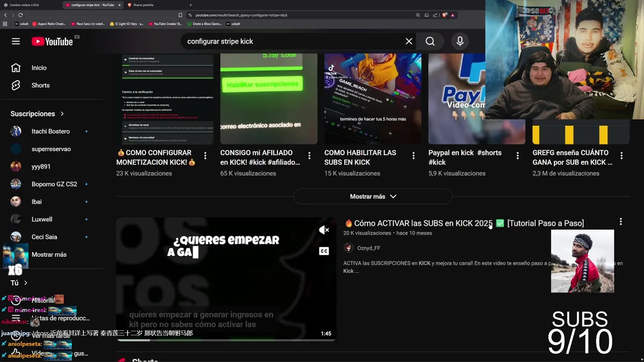Screen dimensions: 644x362
Task: Open IC Light V2-Vary bookmark
Action: pos(127,24)
